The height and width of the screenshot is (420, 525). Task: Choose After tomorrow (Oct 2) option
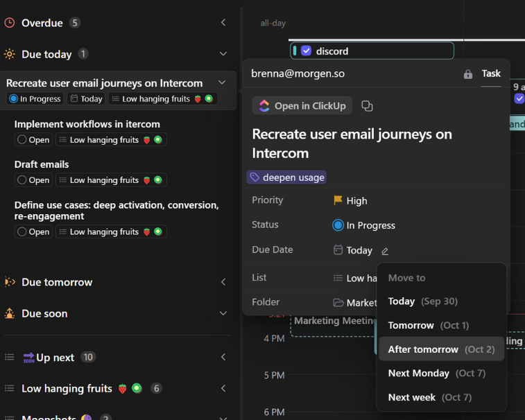click(441, 349)
